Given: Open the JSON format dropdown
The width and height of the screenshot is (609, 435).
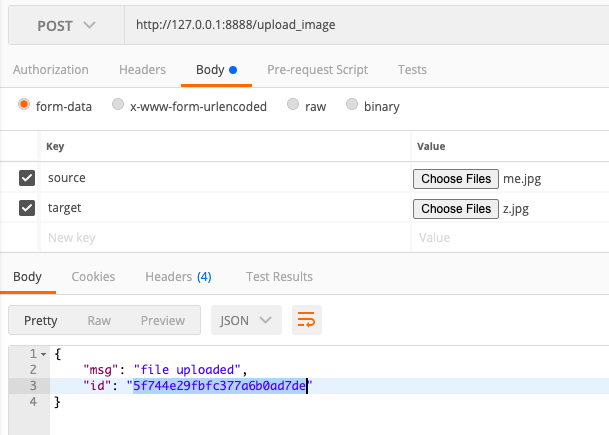Looking at the screenshot, I should tap(245, 320).
